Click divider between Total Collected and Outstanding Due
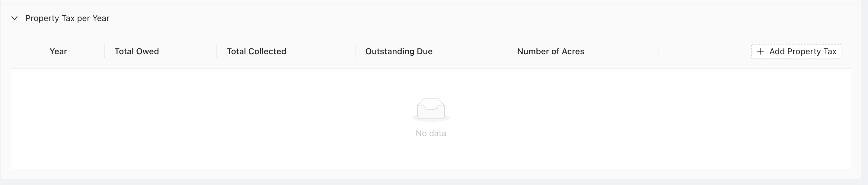Image resolution: width=868 pixels, height=185 pixels. (355, 51)
